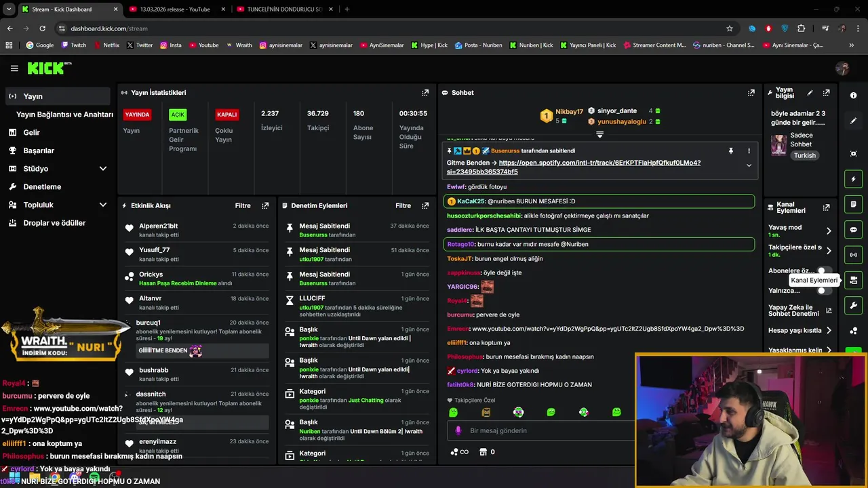Click the purple microphone icon in chat input

pos(458,430)
